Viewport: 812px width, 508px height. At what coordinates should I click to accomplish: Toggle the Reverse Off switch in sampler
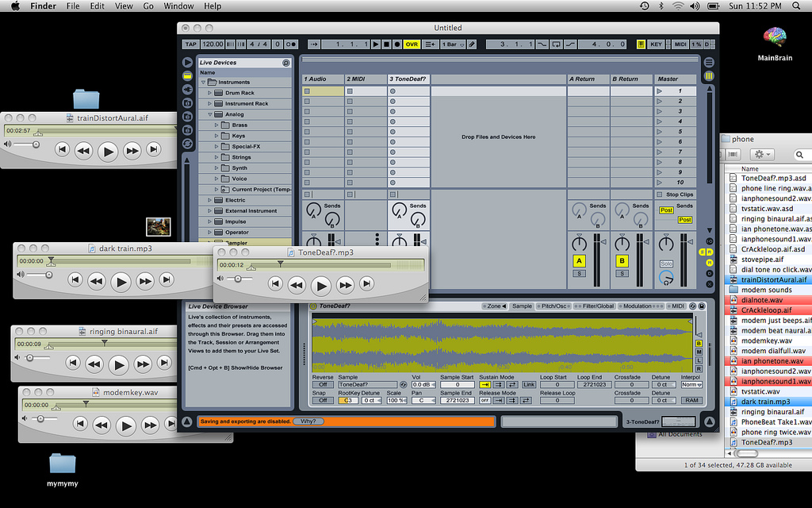point(322,384)
